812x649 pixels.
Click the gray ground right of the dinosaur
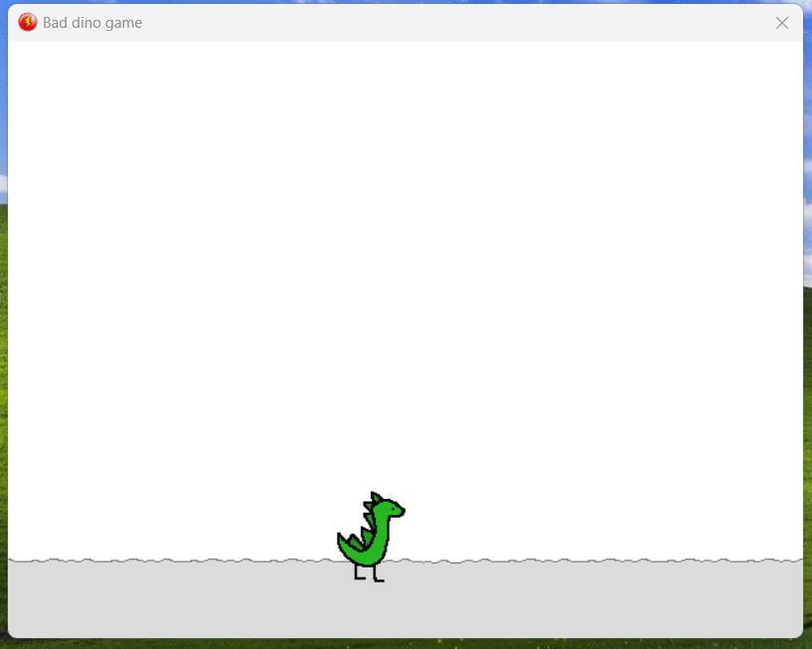(596, 599)
